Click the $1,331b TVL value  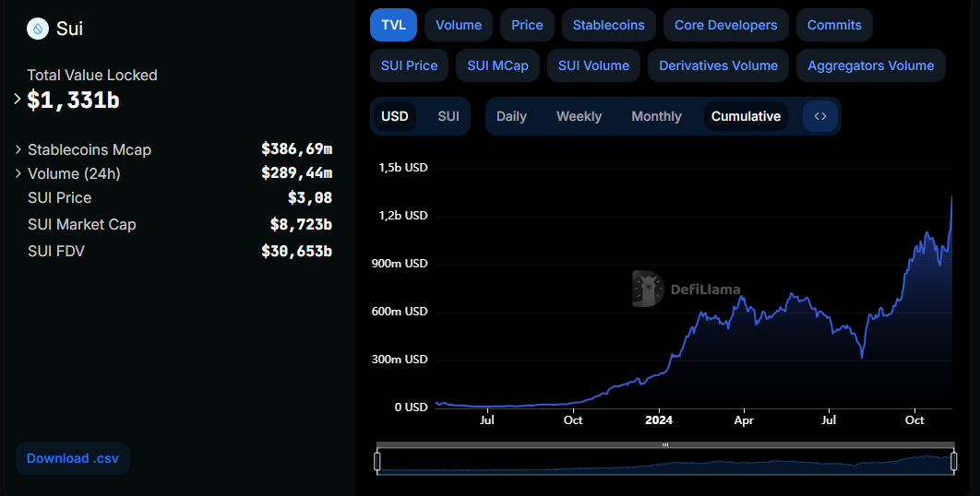coord(73,100)
